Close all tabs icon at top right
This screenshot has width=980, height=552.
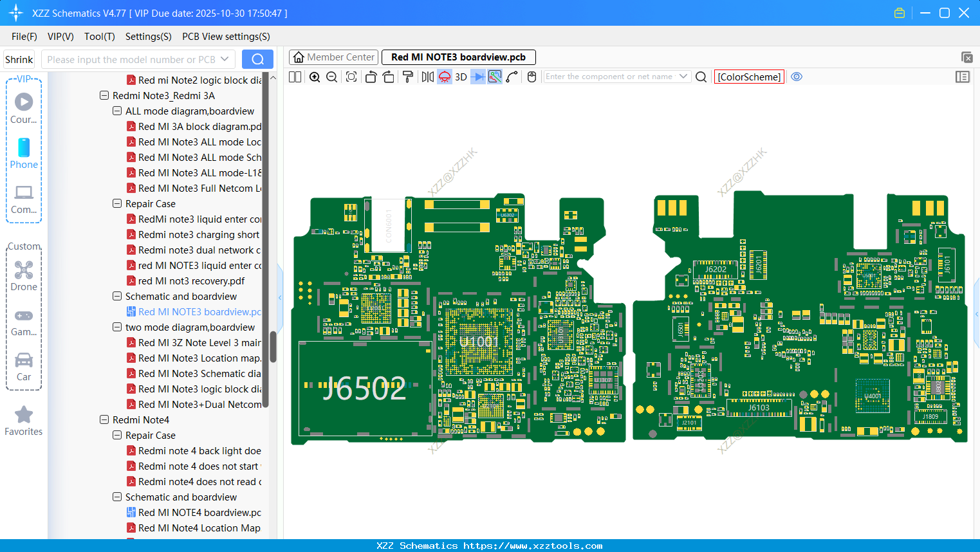966,57
